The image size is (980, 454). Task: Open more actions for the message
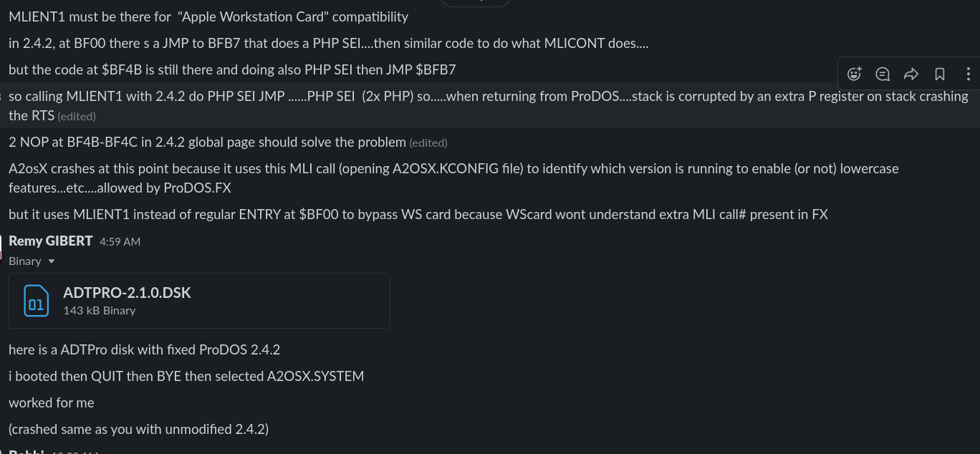968,73
